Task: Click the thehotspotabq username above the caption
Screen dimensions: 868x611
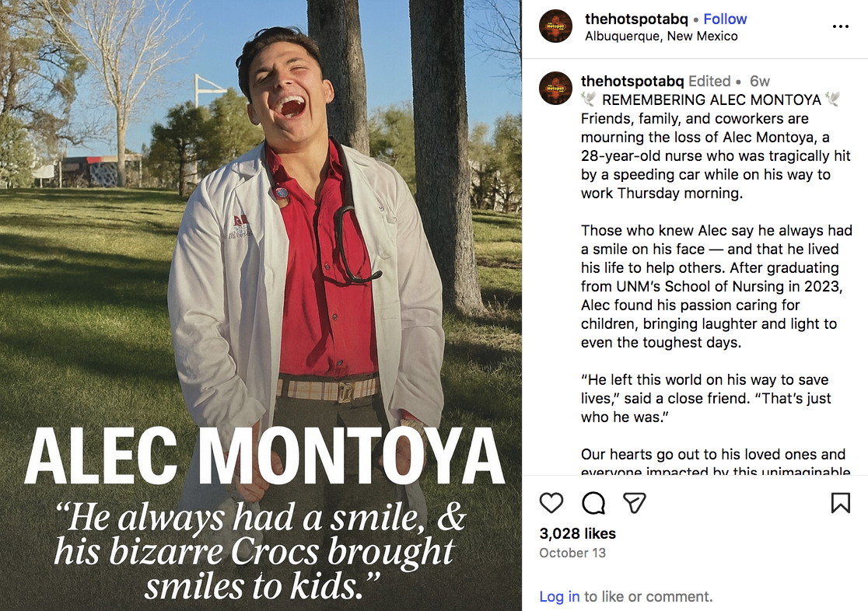Action: point(632,81)
